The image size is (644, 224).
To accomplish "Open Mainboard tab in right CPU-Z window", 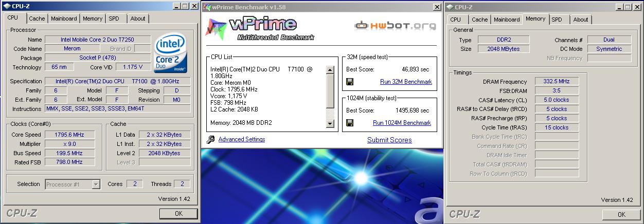I will [507, 20].
